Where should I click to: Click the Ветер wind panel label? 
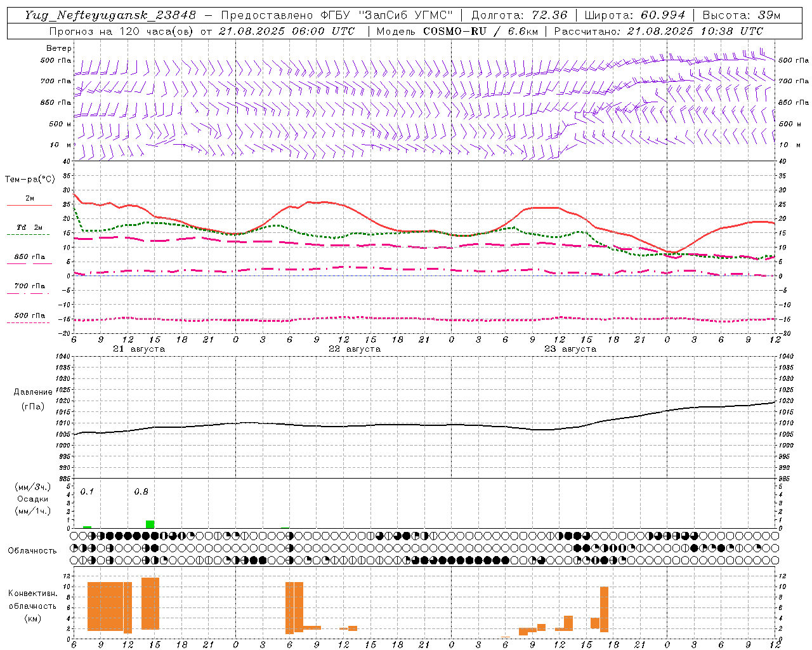[x=58, y=48]
